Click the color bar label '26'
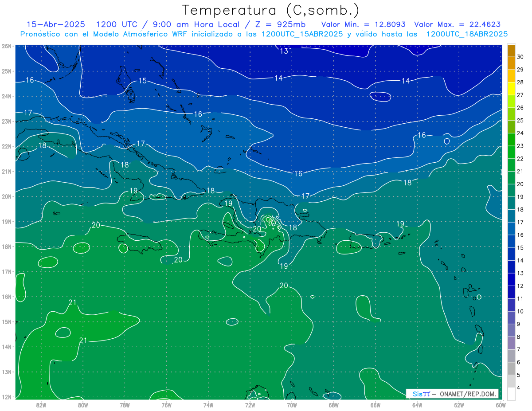Image resolution: width=532 pixels, height=411 pixels. click(x=520, y=108)
